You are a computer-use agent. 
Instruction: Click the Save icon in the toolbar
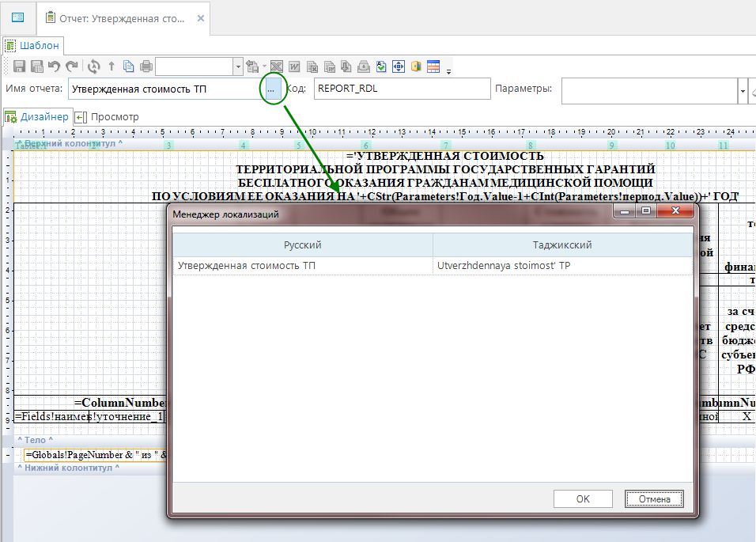(x=20, y=66)
